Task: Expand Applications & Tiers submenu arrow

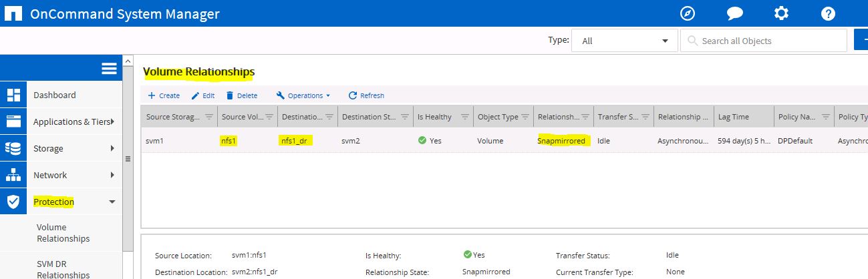Action: [x=112, y=121]
